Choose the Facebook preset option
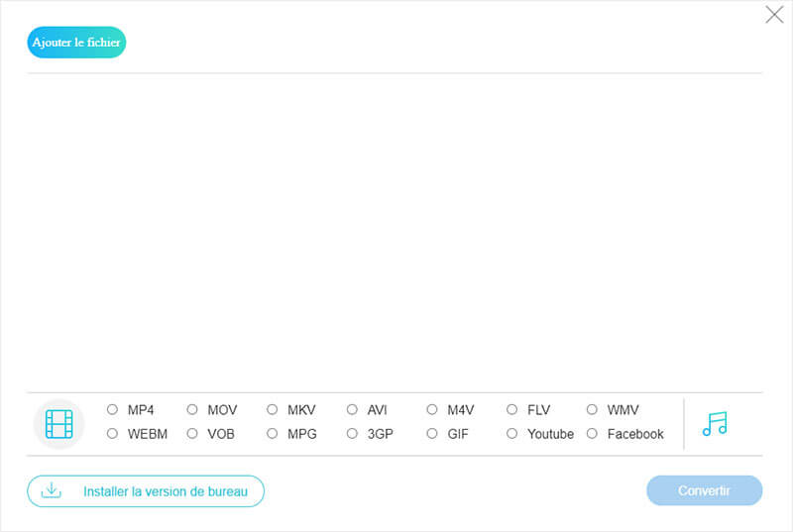793x532 pixels. coord(592,434)
